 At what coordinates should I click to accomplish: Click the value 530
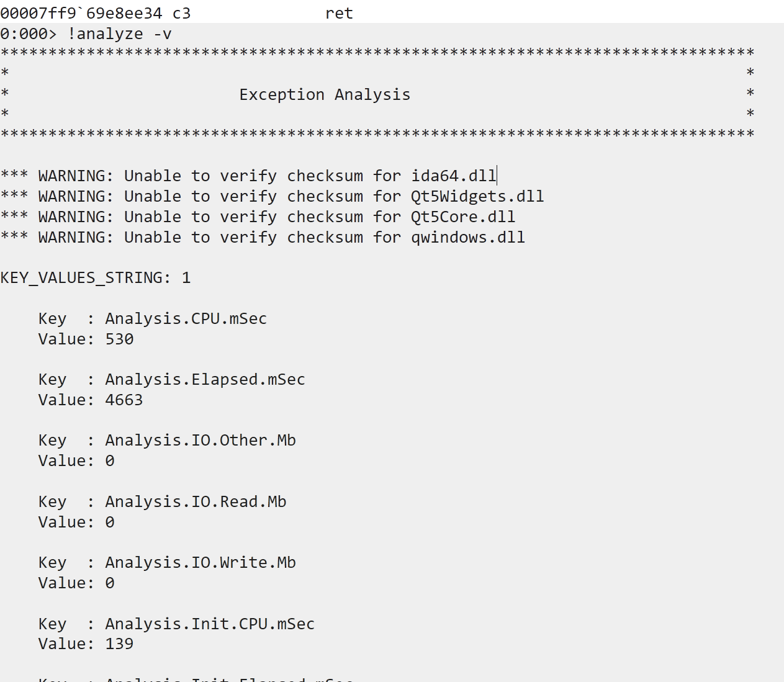coord(119,339)
